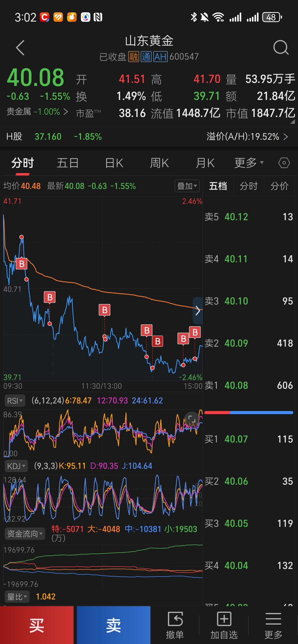The width and height of the screenshot is (298, 644).
Task: Select 买1 price 40.07
Action: coord(236,439)
